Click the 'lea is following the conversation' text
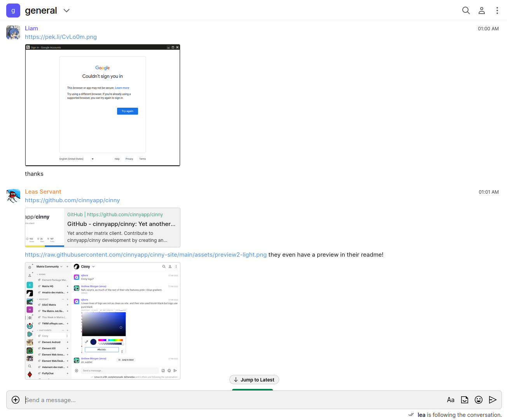This screenshot has height=420, width=507. (x=460, y=415)
